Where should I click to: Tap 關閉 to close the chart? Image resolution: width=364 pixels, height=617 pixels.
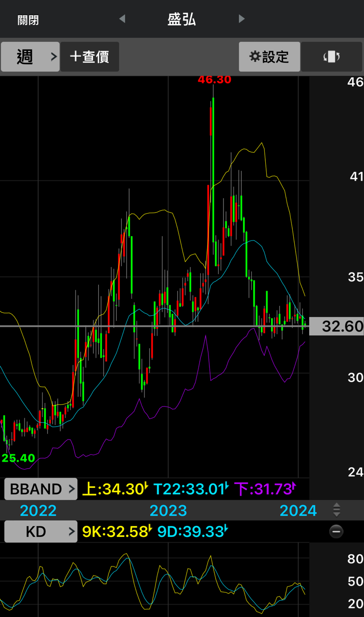tap(28, 20)
